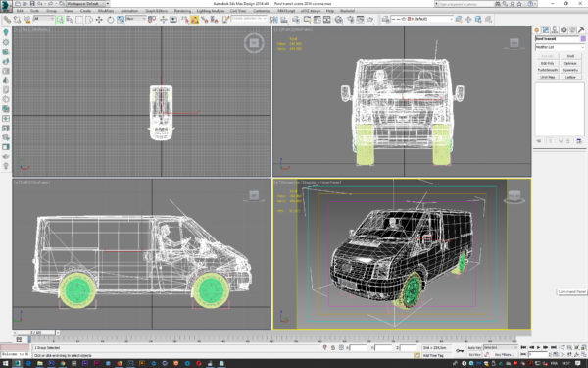The height and width of the screenshot is (368, 588).
Task: Open the Hierarchy command panel tab
Action: click(x=555, y=30)
